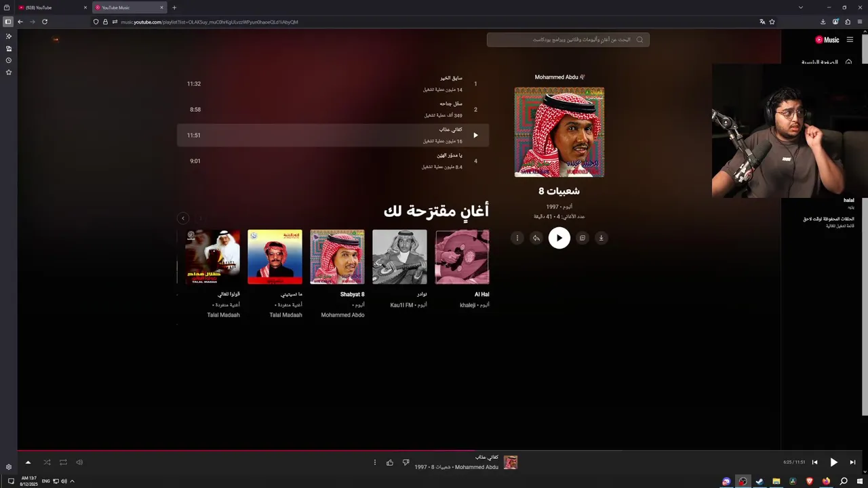868x488 pixels.
Task: Toggle repeat mode in player bar
Action: click(x=63, y=462)
